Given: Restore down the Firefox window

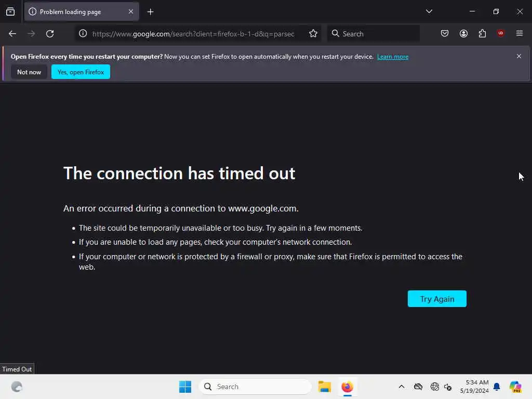Looking at the screenshot, I should click(x=496, y=11).
